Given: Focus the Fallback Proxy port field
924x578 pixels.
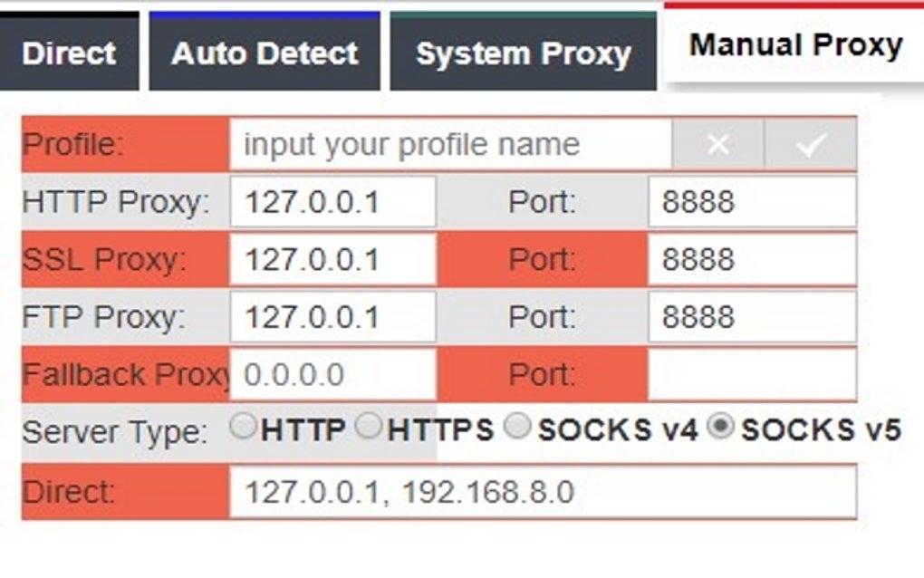Looking at the screenshot, I should 751,375.
